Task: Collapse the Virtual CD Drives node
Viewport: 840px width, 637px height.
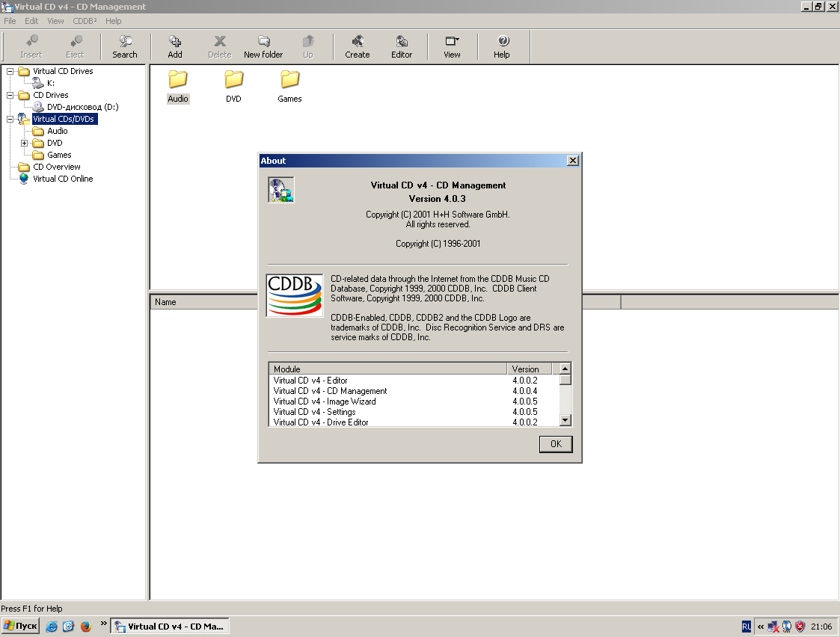Action: point(10,71)
